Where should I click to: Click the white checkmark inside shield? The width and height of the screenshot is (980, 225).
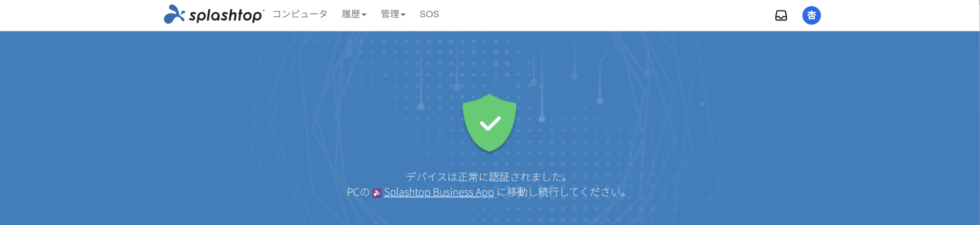coord(490,123)
